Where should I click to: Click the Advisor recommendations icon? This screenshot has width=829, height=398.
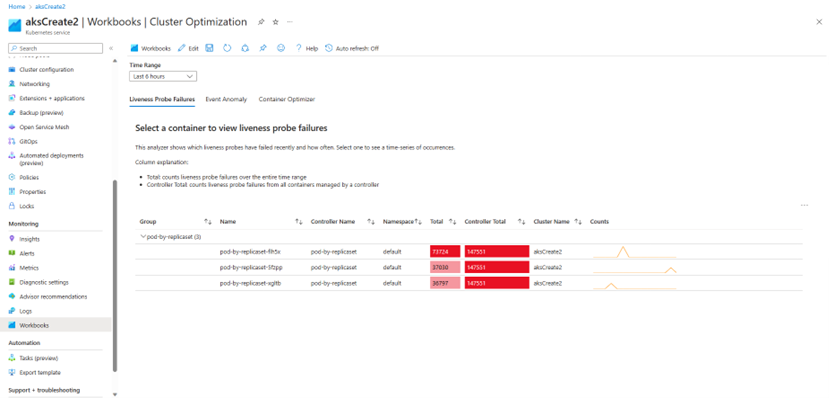(12, 297)
